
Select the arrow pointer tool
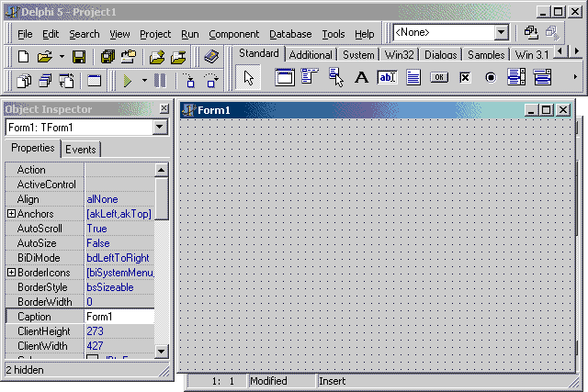click(248, 78)
